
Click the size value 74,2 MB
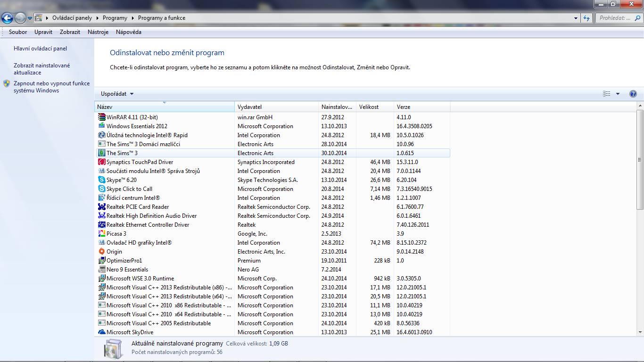click(380, 242)
